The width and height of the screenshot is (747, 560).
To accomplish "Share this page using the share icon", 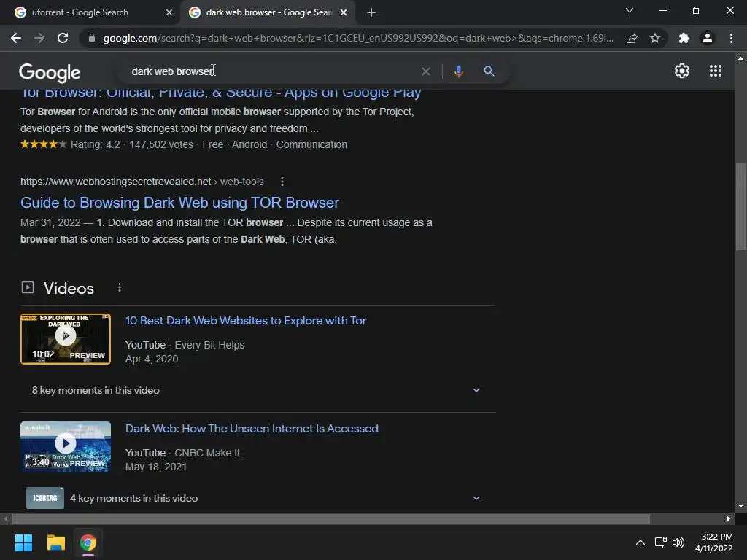I will click(632, 38).
